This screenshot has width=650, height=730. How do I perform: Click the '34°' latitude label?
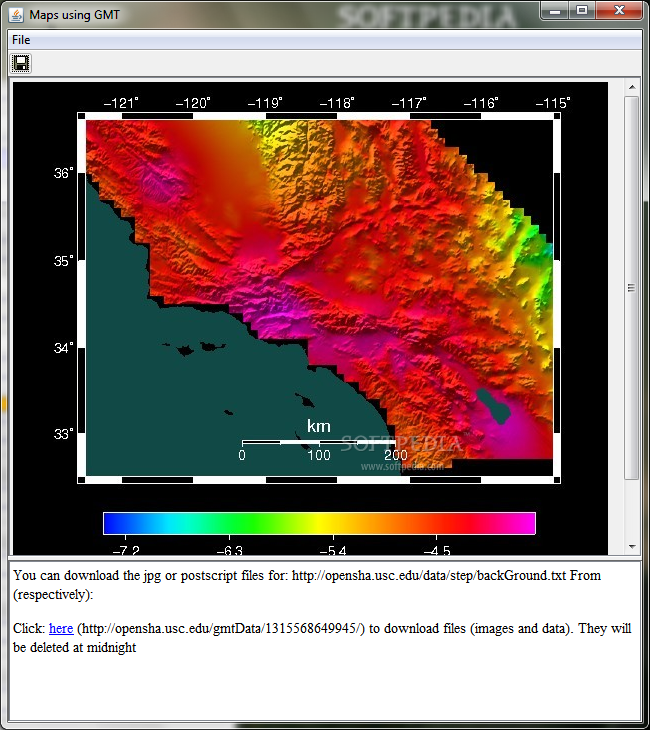[64, 348]
